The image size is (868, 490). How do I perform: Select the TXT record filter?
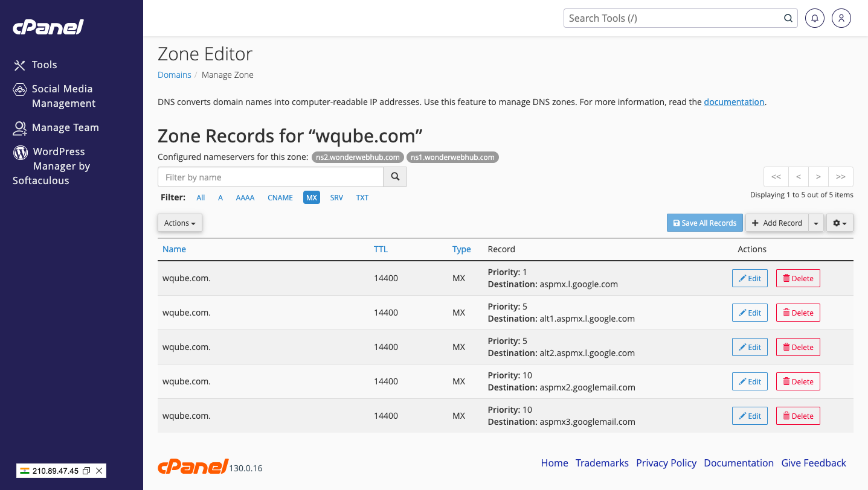point(362,197)
